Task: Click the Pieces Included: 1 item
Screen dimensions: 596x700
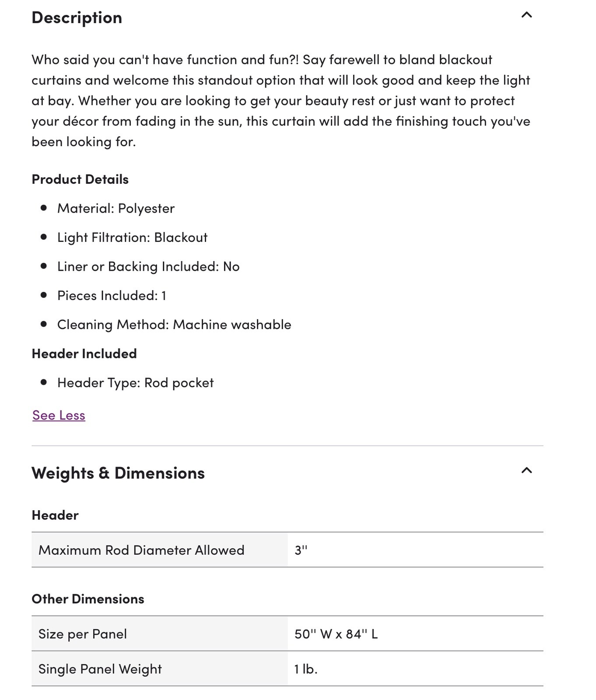Action: [x=112, y=295]
